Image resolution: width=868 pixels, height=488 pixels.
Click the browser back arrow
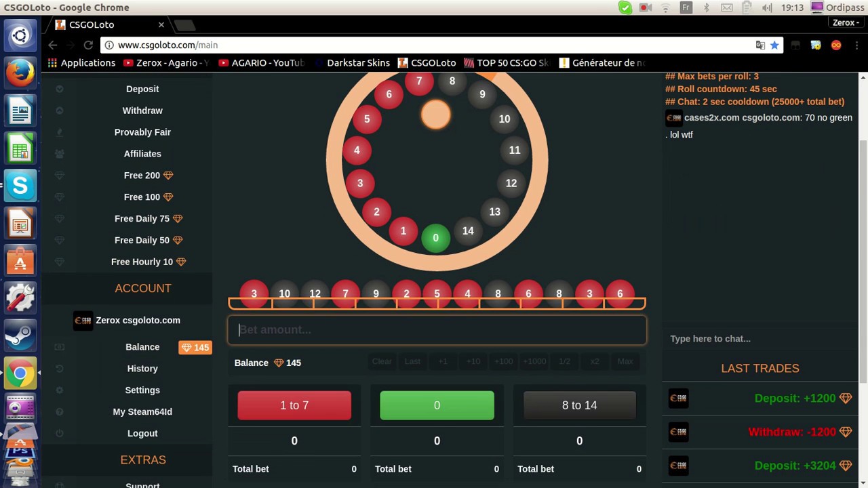tap(53, 45)
